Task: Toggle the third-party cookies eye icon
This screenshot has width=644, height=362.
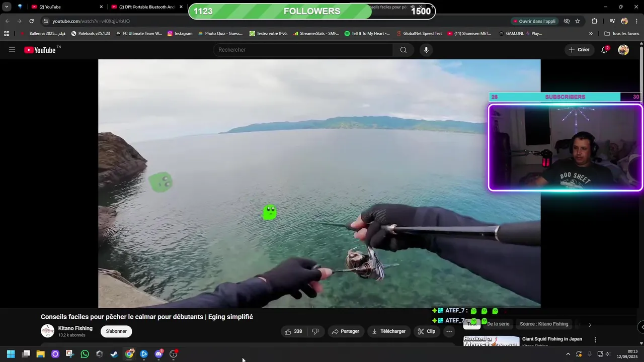Action: click(567, 21)
